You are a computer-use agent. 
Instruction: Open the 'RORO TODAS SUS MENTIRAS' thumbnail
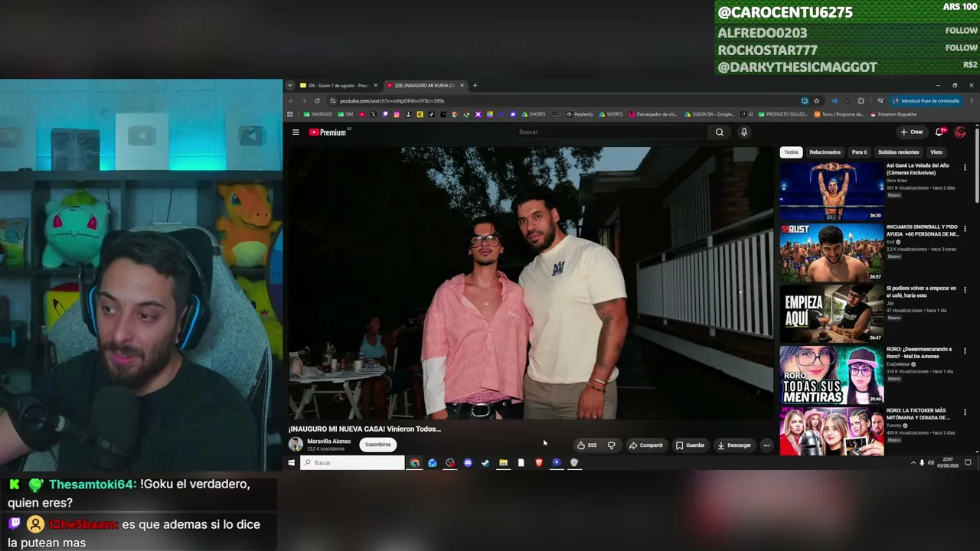(831, 375)
